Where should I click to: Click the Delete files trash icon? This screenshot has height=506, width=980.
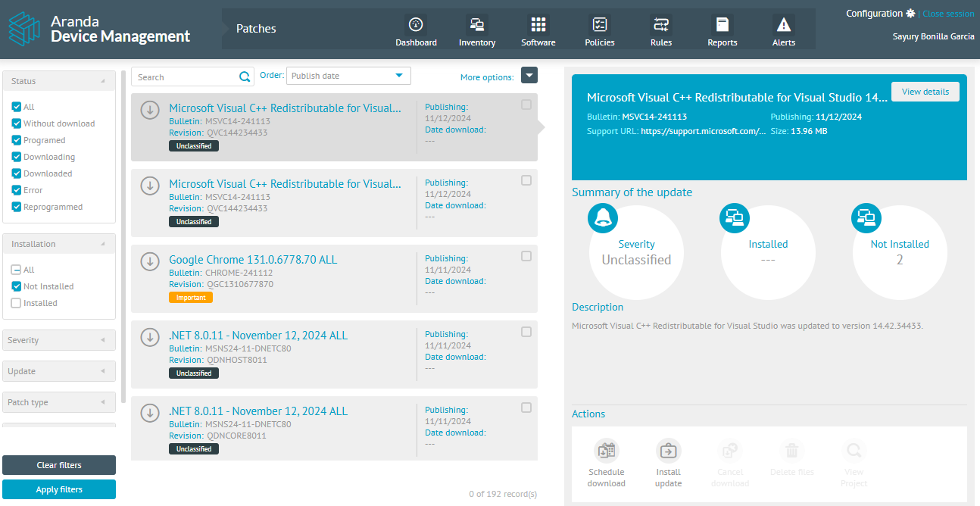pos(792,451)
